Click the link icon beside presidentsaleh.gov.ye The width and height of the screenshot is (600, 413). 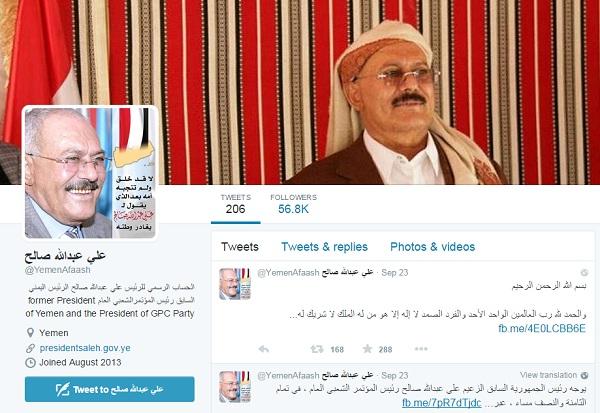[30, 348]
